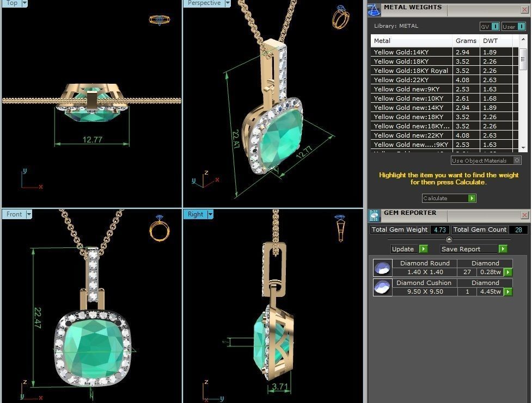Click the Total Gem Weight value field
532x403 pixels.
click(440, 230)
